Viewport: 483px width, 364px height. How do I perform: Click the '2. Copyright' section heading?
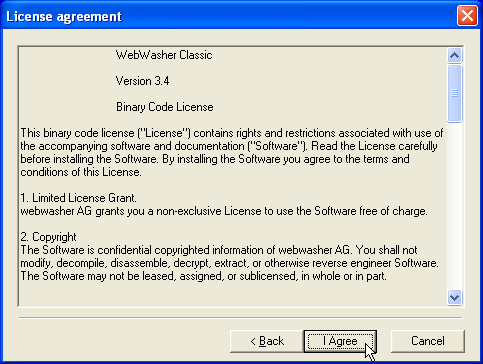click(48, 237)
